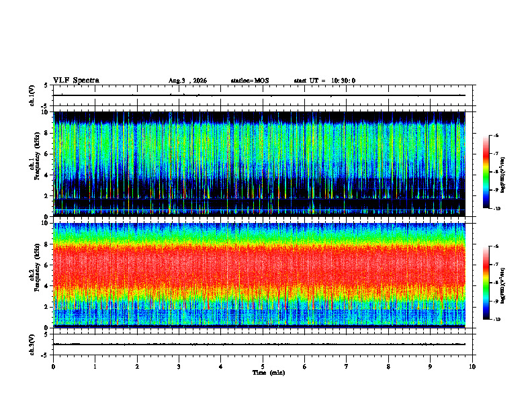Click the ch.2 spectrogram colorbar
The width and height of the screenshot is (532, 411).
(x=486, y=283)
